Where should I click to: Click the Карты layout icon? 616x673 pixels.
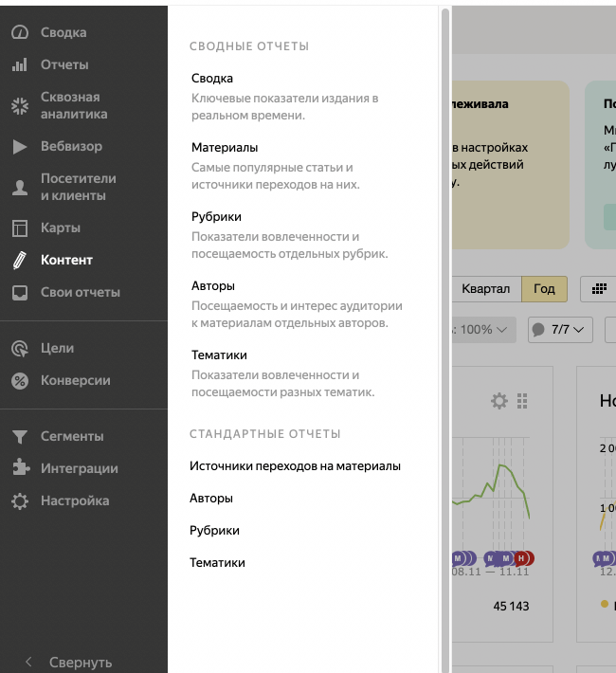click(x=20, y=228)
